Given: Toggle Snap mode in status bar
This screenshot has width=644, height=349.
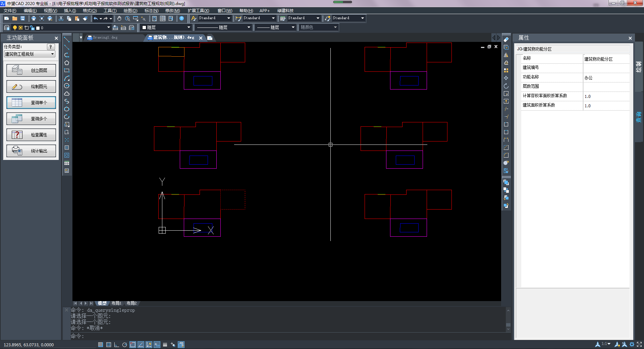Looking at the screenshot, I should pyautogui.click(x=100, y=345).
